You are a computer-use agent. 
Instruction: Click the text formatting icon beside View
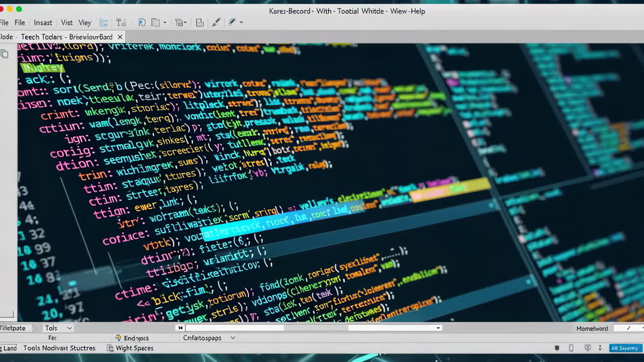click(x=121, y=22)
